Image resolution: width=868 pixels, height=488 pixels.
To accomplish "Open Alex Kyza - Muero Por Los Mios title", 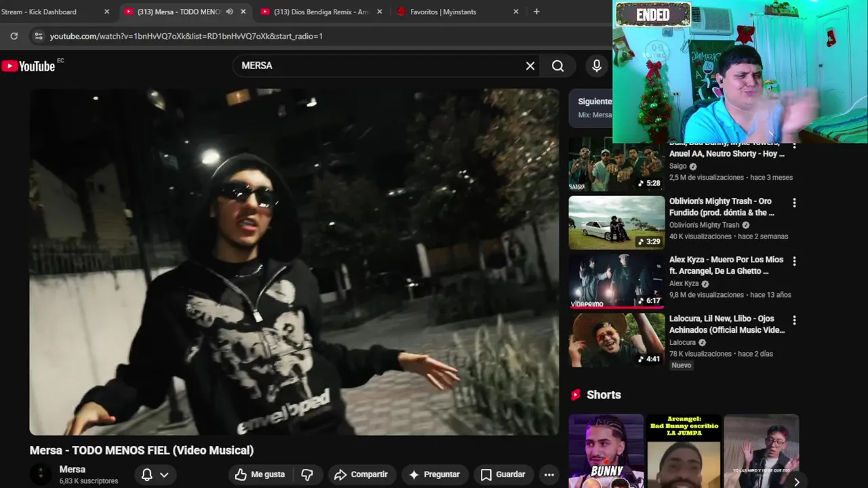I will click(726, 265).
